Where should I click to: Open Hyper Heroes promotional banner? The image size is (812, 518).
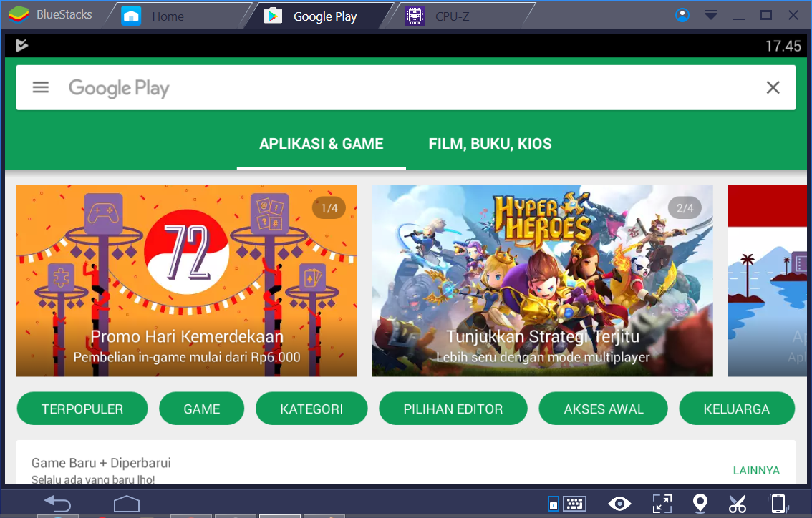pos(542,280)
